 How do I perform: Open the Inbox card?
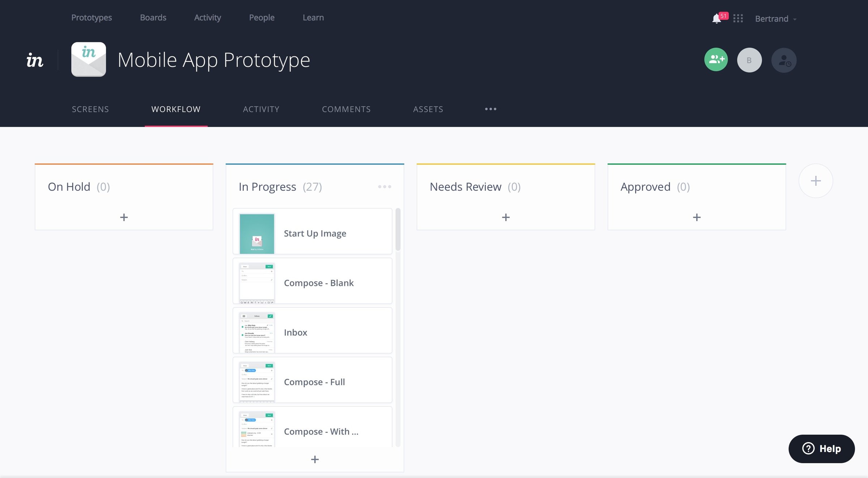[312, 330]
